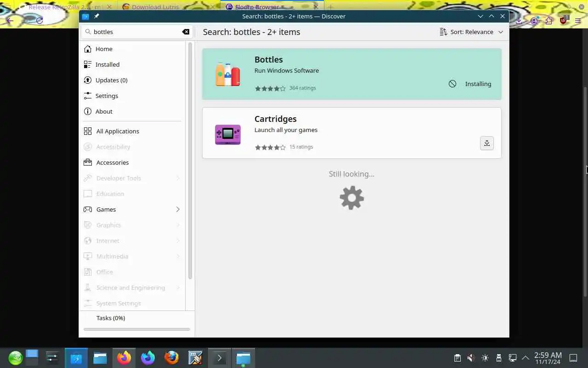
Task: Open the About page
Action: coord(132,111)
